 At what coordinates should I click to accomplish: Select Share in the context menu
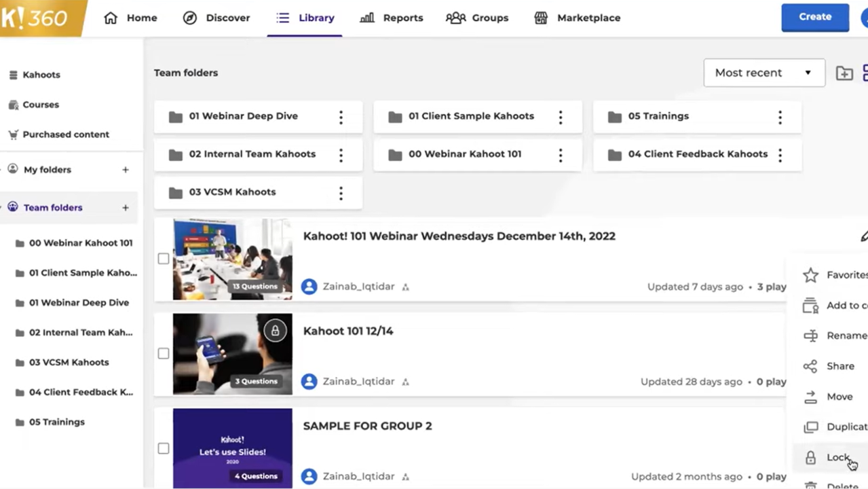click(839, 366)
